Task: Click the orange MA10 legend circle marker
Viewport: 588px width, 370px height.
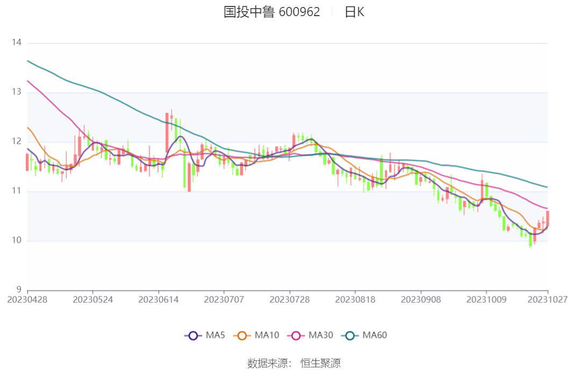Action: 242,336
